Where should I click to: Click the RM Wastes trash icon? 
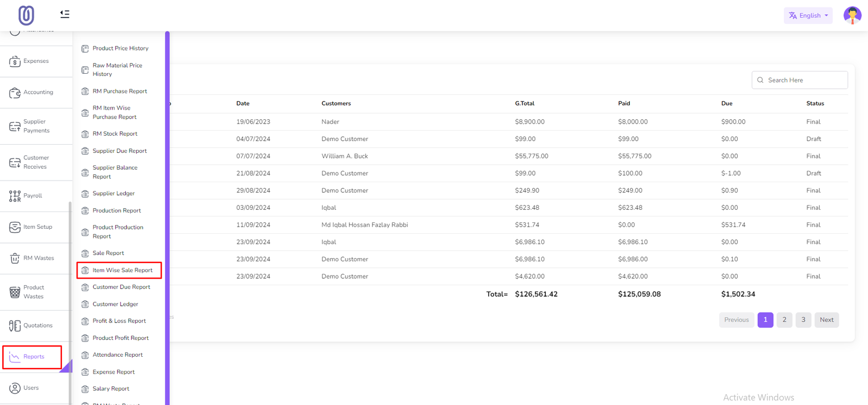[x=15, y=259]
